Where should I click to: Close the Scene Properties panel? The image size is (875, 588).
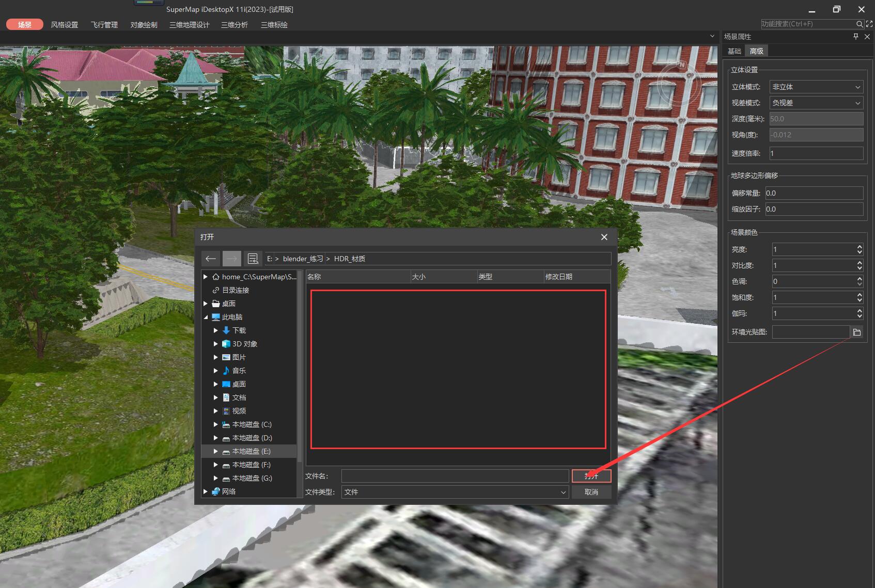point(867,36)
